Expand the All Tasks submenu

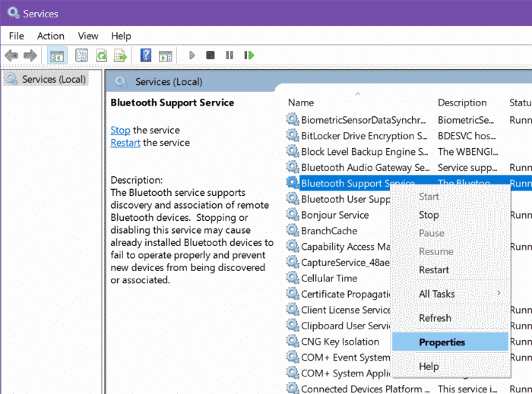(450, 294)
